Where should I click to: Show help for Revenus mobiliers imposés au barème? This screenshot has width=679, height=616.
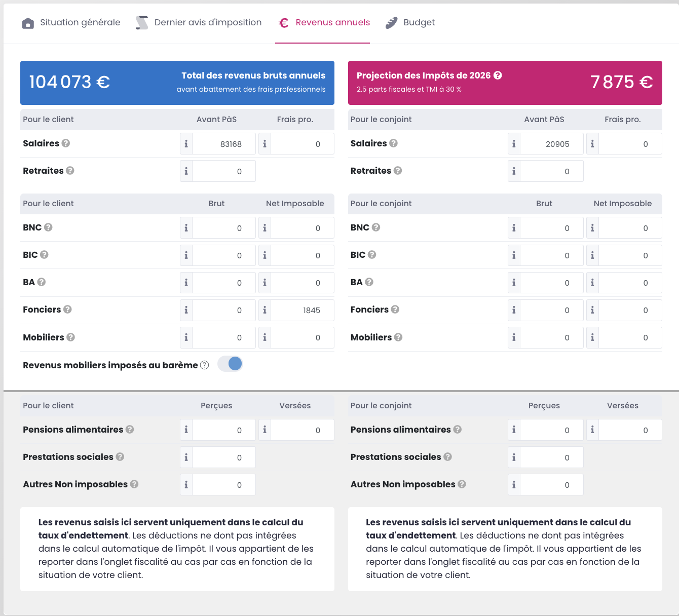[204, 365]
